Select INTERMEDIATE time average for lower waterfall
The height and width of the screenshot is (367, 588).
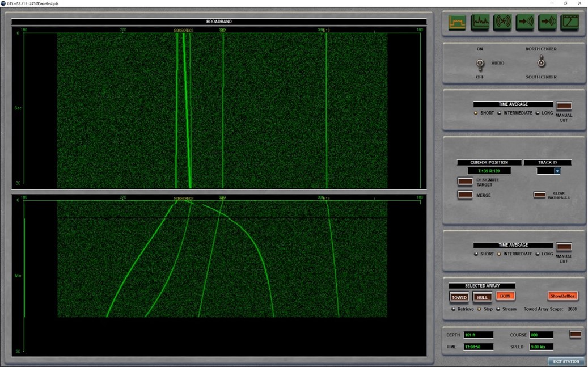pos(499,254)
